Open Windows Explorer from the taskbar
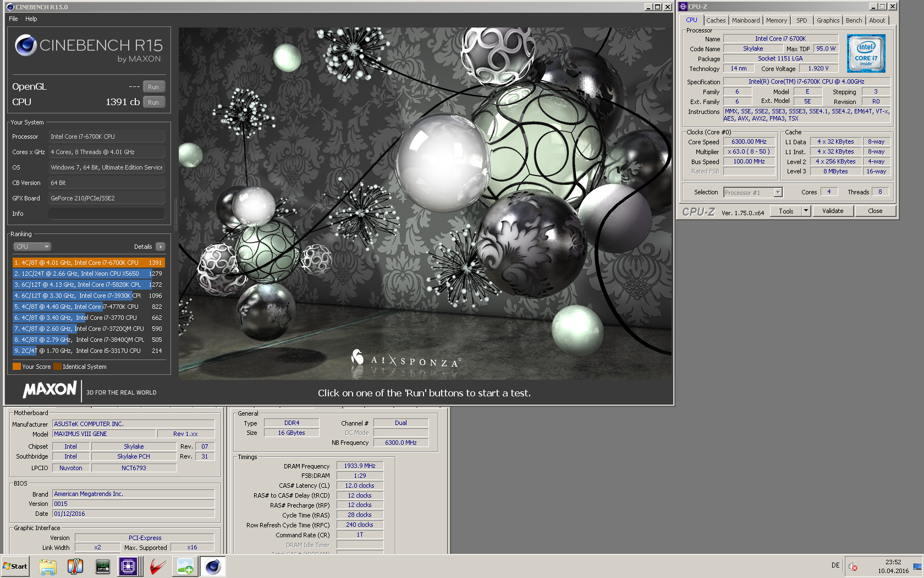This screenshot has width=924, height=578. [x=48, y=566]
